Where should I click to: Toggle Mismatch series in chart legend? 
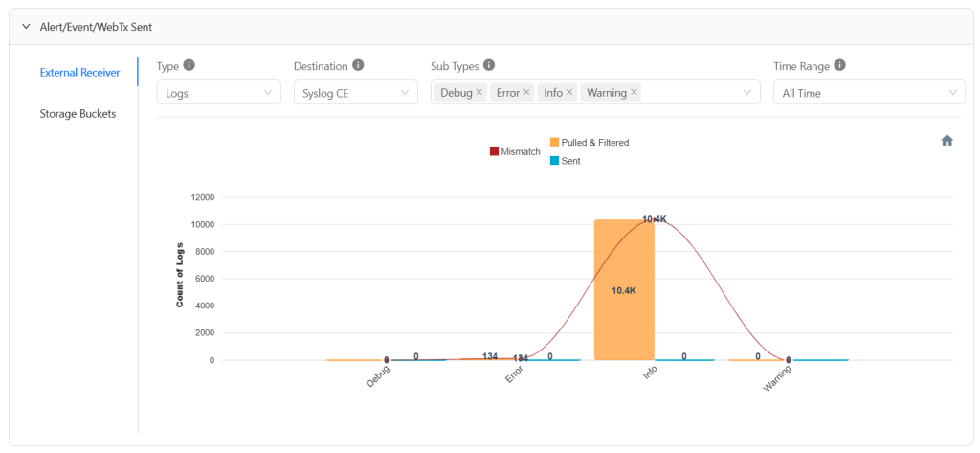[515, 151]
